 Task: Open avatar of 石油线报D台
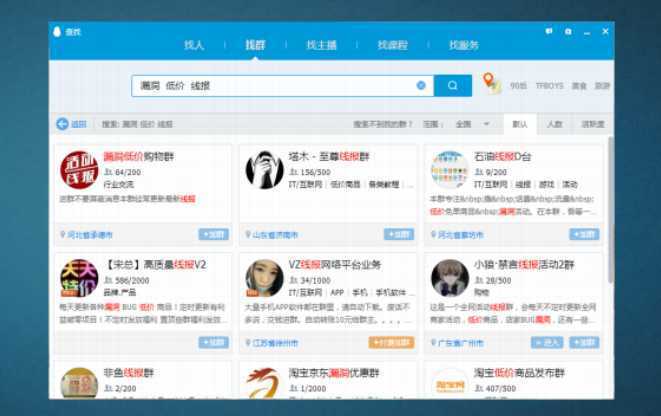449,170
